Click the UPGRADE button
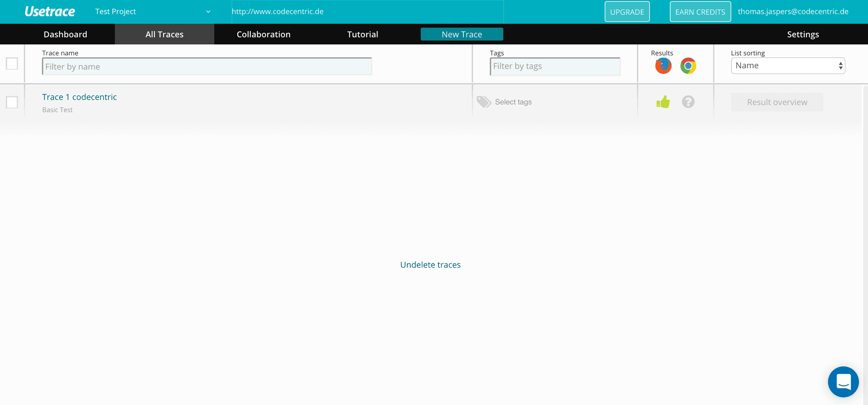868x405 pixels. (x=627, y=12)
